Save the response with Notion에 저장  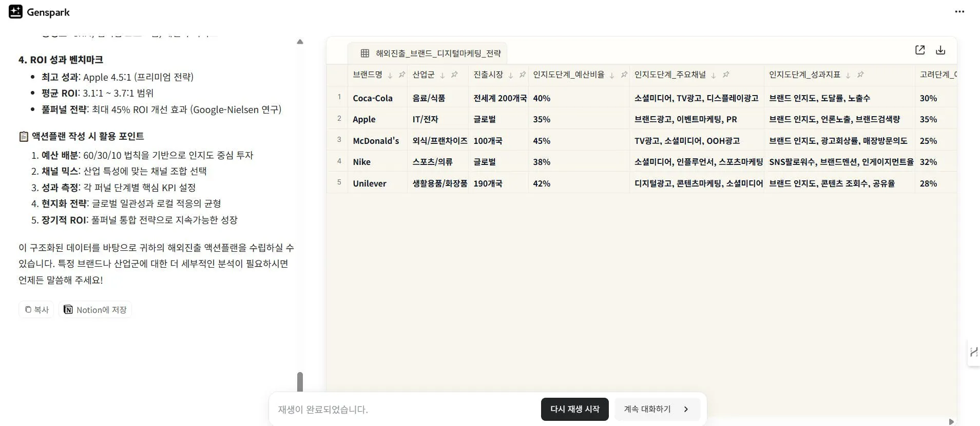point(95,309)
